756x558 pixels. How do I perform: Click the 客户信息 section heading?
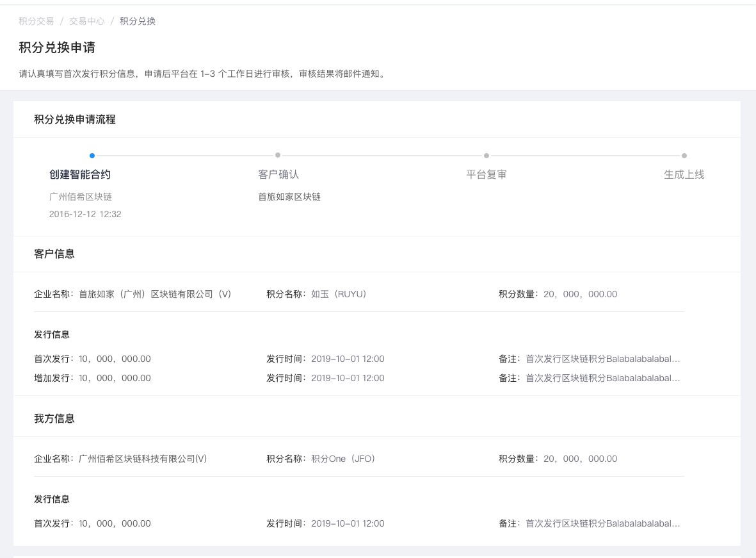pyautogui.click(x=54, y=254)
